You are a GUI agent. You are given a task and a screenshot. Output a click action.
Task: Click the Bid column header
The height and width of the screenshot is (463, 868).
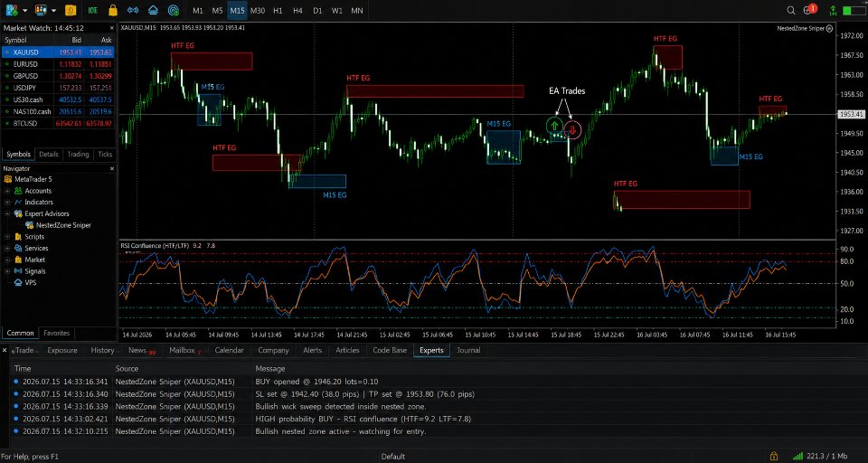(x=76, y=40)
